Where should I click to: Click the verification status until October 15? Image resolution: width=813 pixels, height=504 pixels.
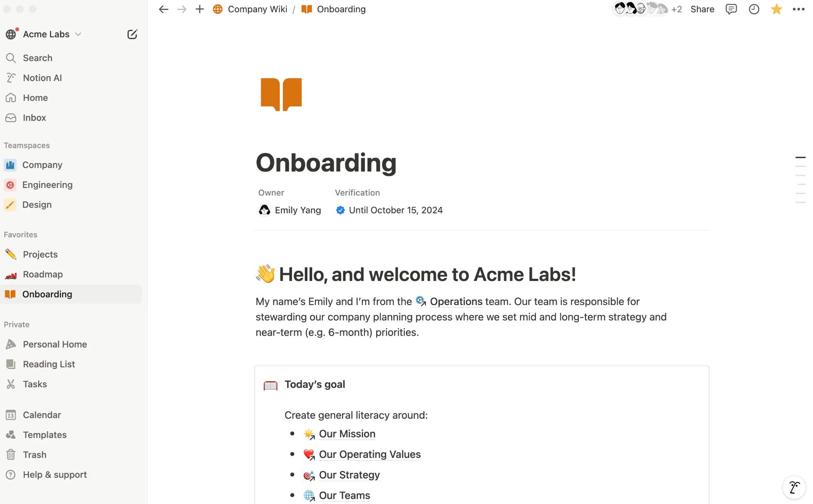click(x=395, y=210)
